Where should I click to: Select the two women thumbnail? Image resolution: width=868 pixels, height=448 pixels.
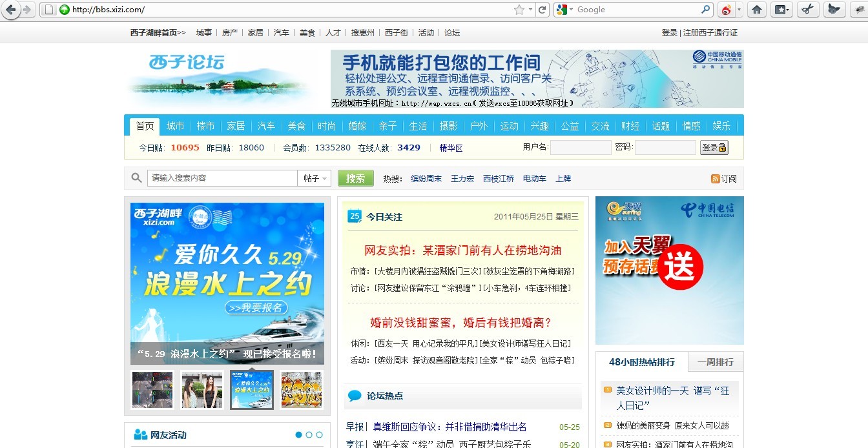(x=202, y=390)
